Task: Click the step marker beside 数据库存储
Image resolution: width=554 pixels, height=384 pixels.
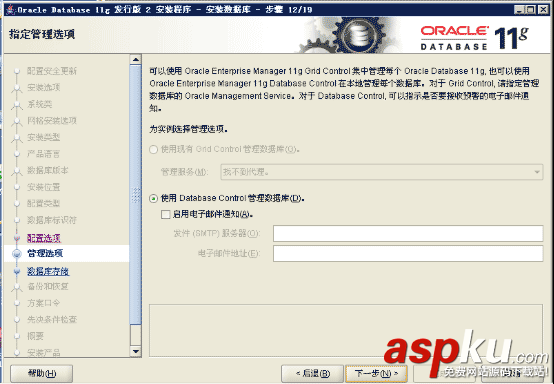Action: coord(17,271)
